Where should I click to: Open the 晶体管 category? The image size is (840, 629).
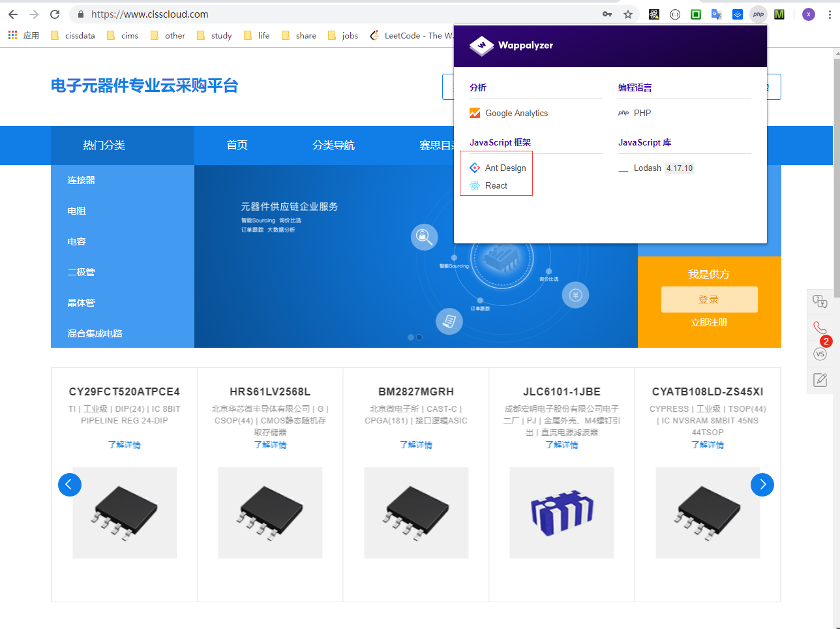(x=82, y=303)
